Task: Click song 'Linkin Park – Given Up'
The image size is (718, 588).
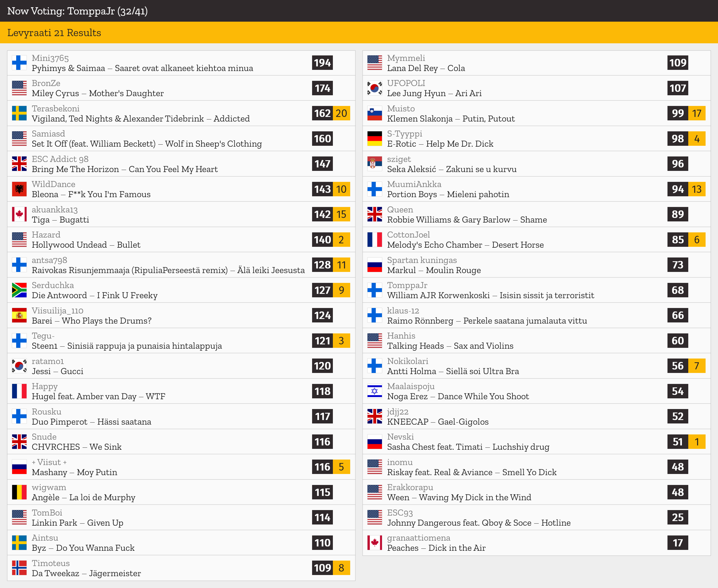Action: pos(78,523)
